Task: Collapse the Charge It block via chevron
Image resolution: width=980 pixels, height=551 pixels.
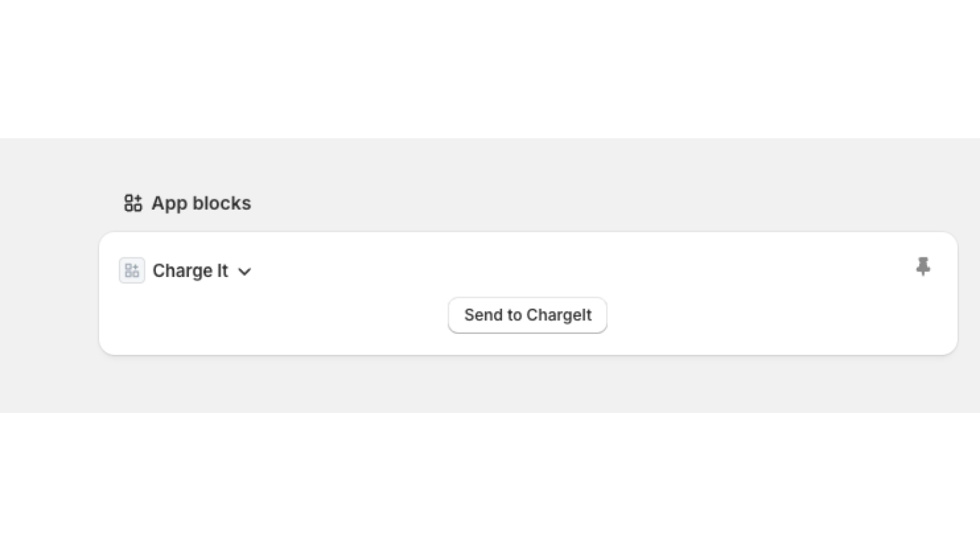Action: (x=244, y=271)
